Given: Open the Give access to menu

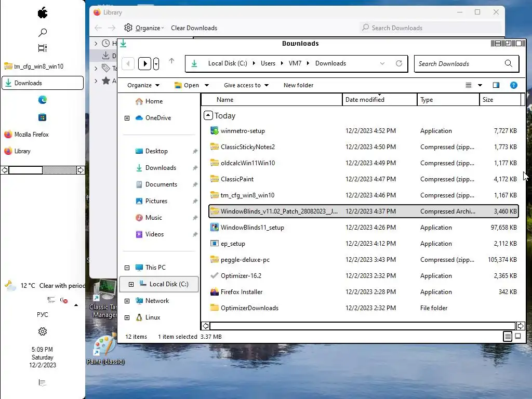Looking at the screenshot, I should [246, 86].
